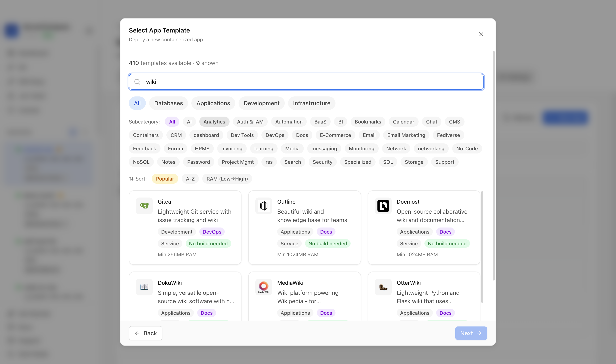This screenshot has height=364, width=616.
Task: Filter by No-Code subcategory
Action: 467,149
